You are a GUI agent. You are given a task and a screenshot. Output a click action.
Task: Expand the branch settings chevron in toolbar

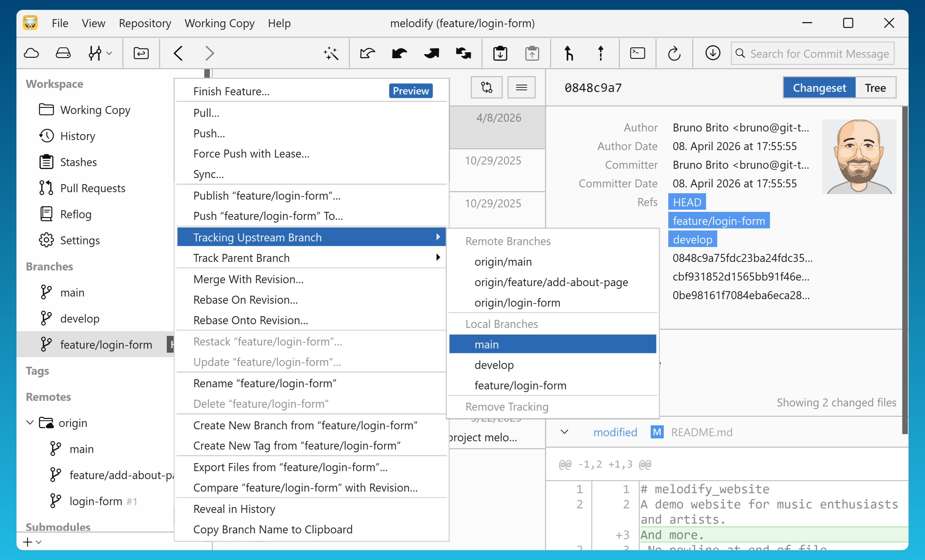tap(109, 53)
